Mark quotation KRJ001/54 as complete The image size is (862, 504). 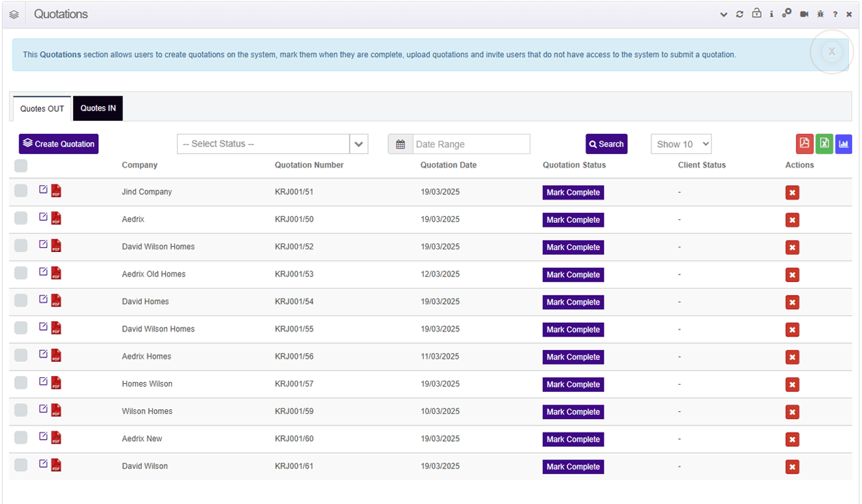[x=573, y=302]
